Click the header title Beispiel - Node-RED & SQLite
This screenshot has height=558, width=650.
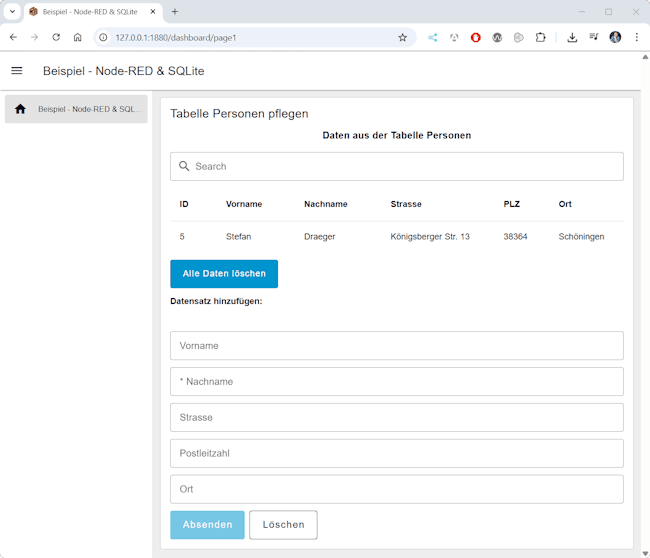(x=124, y=71)
